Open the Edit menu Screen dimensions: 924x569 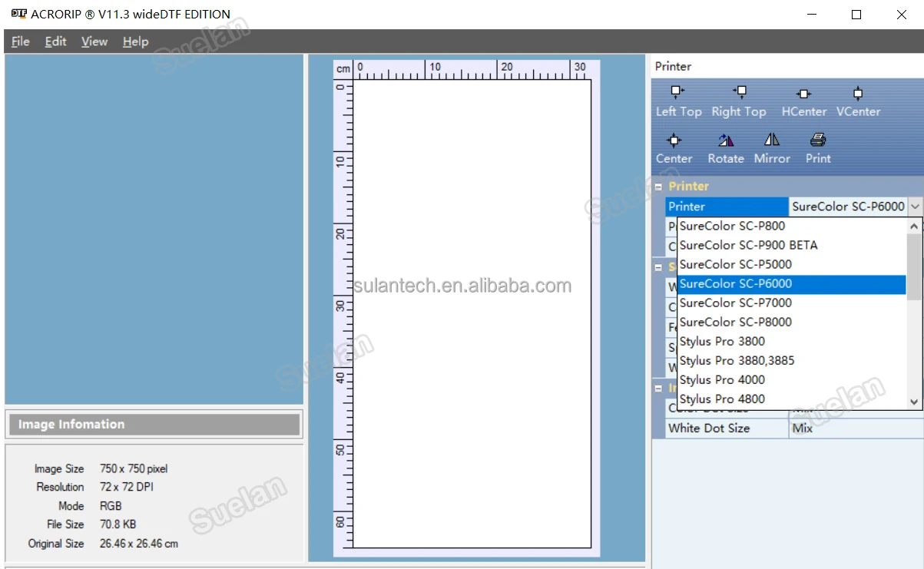[55, 41]
